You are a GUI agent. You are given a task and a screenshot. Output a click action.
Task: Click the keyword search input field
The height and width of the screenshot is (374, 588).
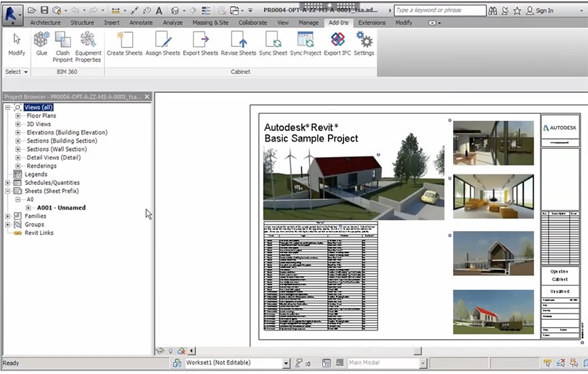point(440,11)
